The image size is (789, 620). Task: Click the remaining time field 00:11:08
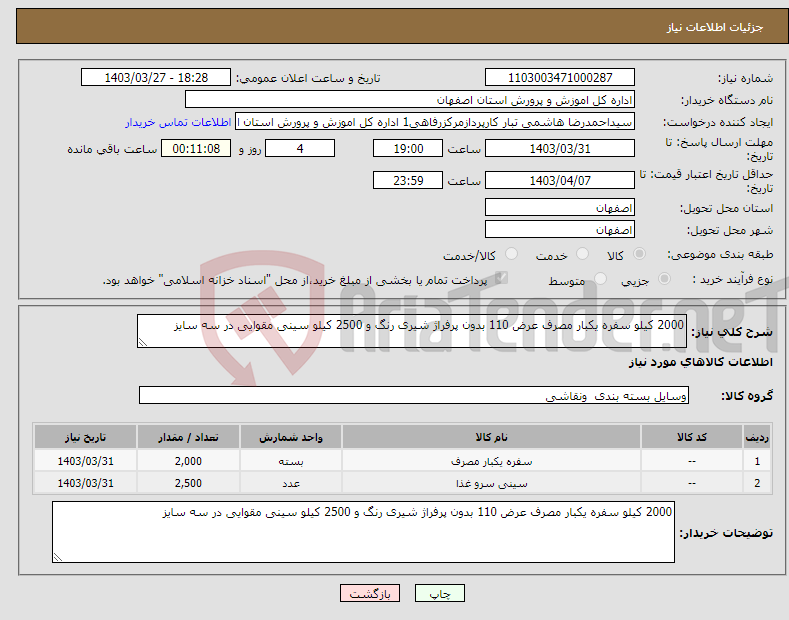(x=196, y=148)
